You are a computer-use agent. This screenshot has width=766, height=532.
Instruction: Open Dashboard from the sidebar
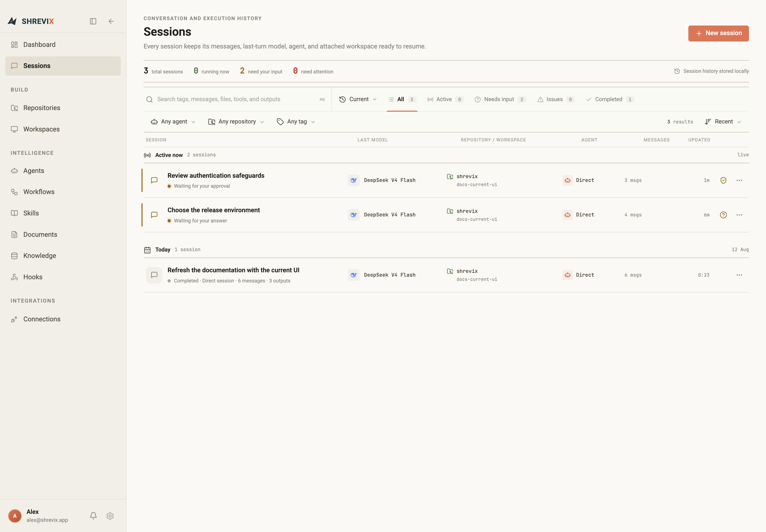point(63,45)
